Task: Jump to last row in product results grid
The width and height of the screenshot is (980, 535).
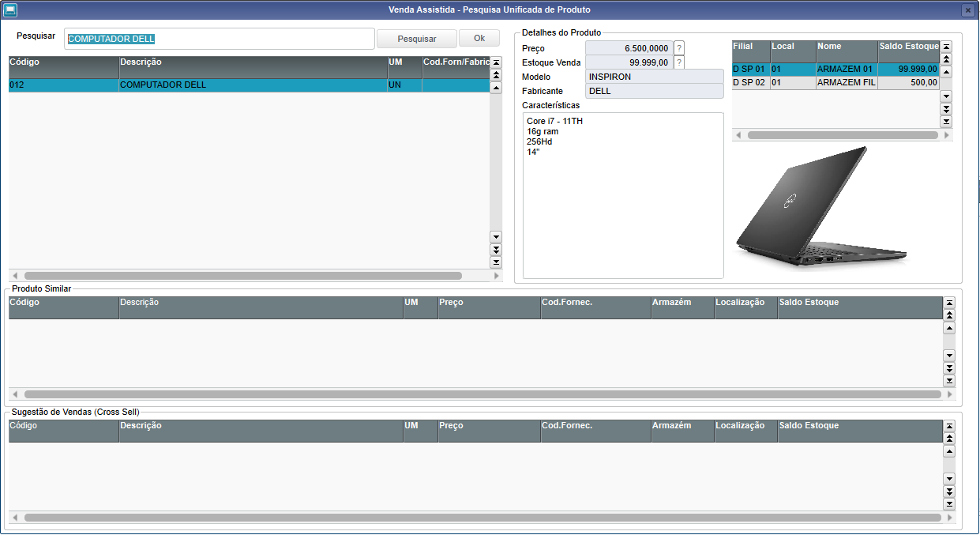Action: tap(496, 262)
